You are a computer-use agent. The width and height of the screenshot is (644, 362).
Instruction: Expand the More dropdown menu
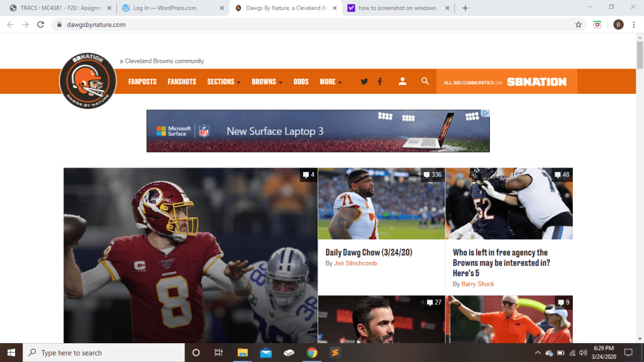point(330,82)
